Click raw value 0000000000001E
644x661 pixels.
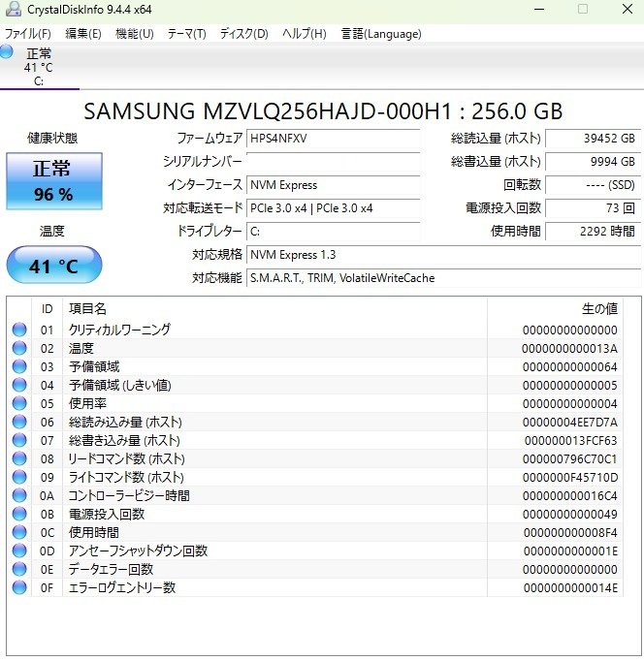(570, 551)
